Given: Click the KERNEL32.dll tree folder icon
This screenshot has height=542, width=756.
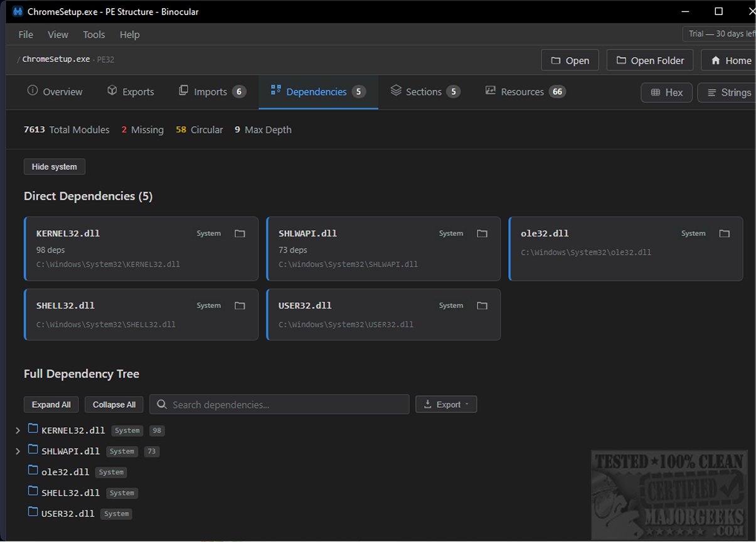Looking at the screenshot, I should [x=33, y=429].
